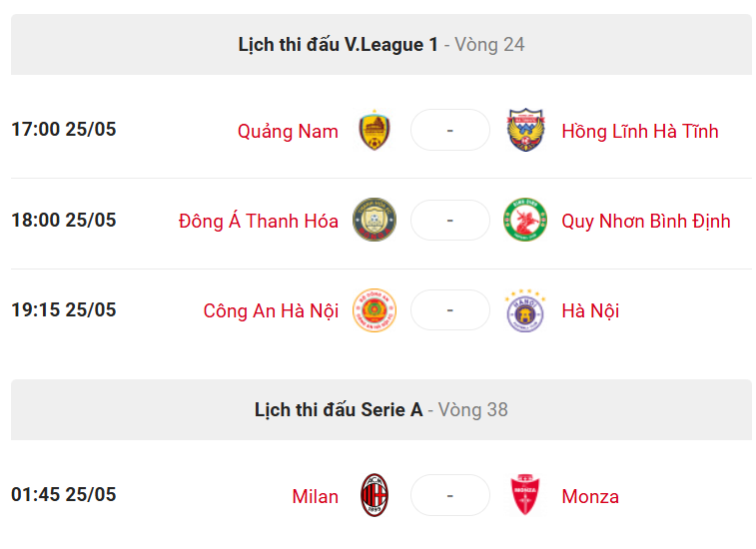Select the red Monza shield logo
Image resolution: width=756 pixels, height=549 pixels.
(x=525, y=495)
